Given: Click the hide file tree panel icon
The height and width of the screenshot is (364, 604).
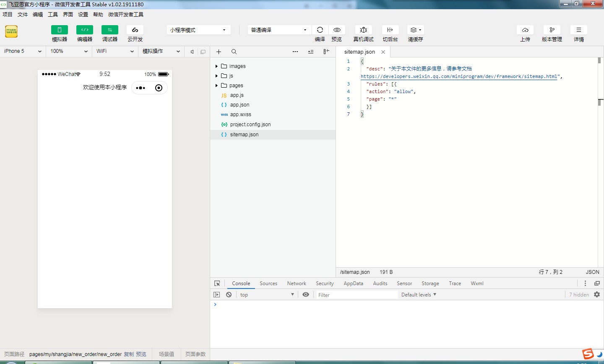Looking at the screenshot, I should pos(326,52).
